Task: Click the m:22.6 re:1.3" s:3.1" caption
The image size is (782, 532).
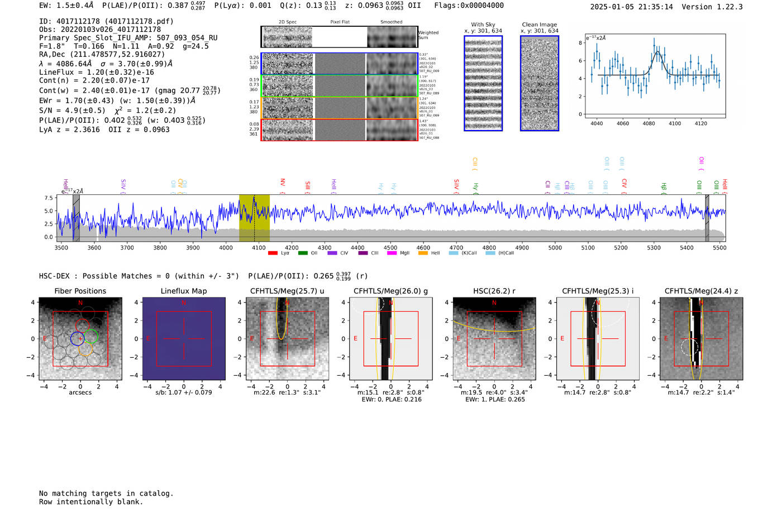Action: point(287,392)
